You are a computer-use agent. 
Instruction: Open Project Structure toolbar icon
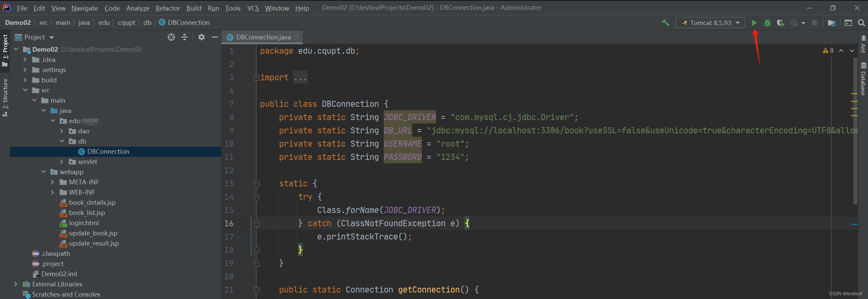tap(832, 23)
